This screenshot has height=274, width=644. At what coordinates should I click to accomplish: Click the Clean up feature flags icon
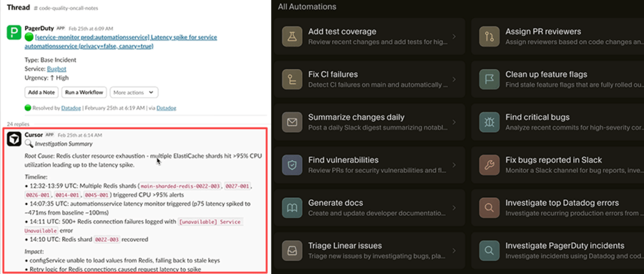489,80
